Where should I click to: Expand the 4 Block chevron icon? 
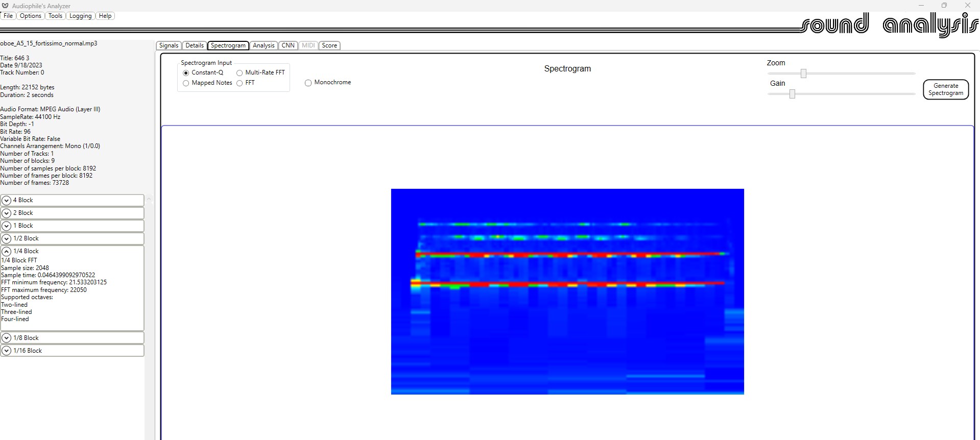pyautogui.click(x=7, y=201)
